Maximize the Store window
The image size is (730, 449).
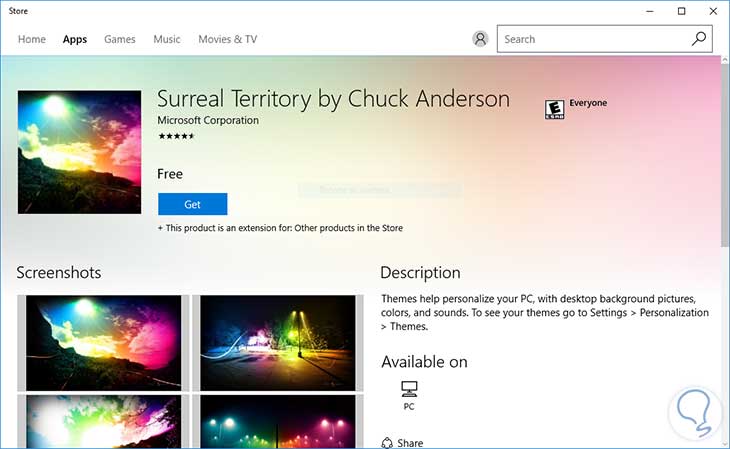point(682,11)
